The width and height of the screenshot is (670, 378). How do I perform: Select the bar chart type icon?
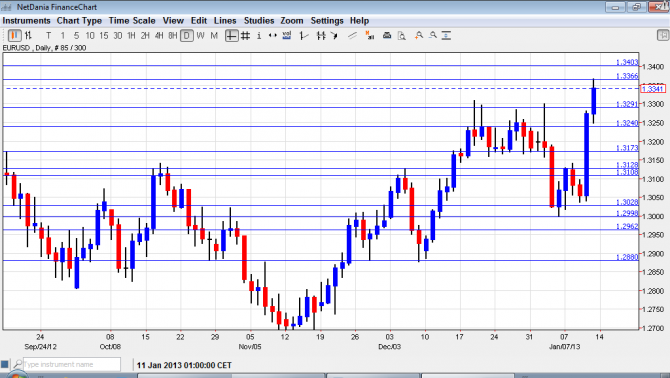[29, 35]
